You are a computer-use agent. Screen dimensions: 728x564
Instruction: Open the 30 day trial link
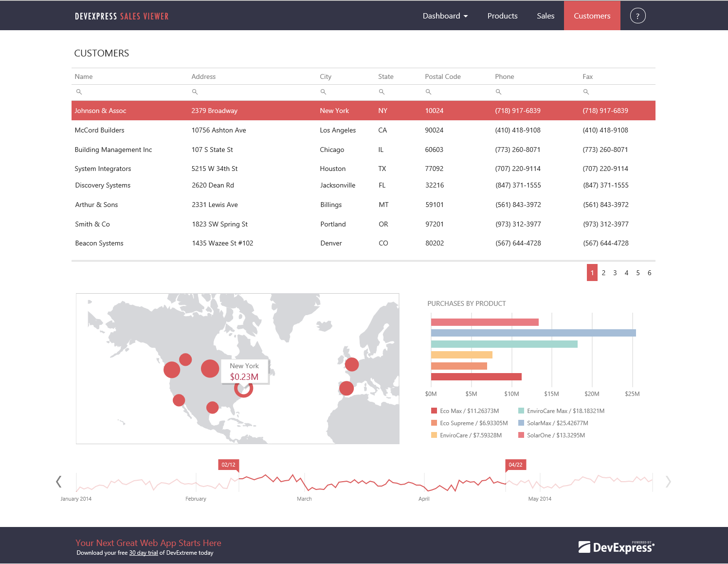tap(143, 552)
